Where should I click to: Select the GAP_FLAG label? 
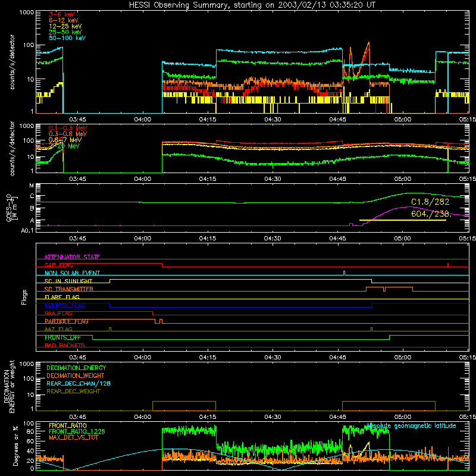click(58, 265)
